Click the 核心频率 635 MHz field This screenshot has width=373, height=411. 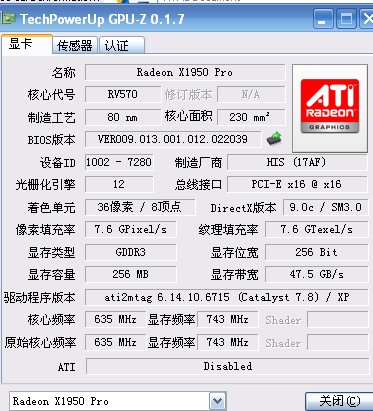[115, 319]
